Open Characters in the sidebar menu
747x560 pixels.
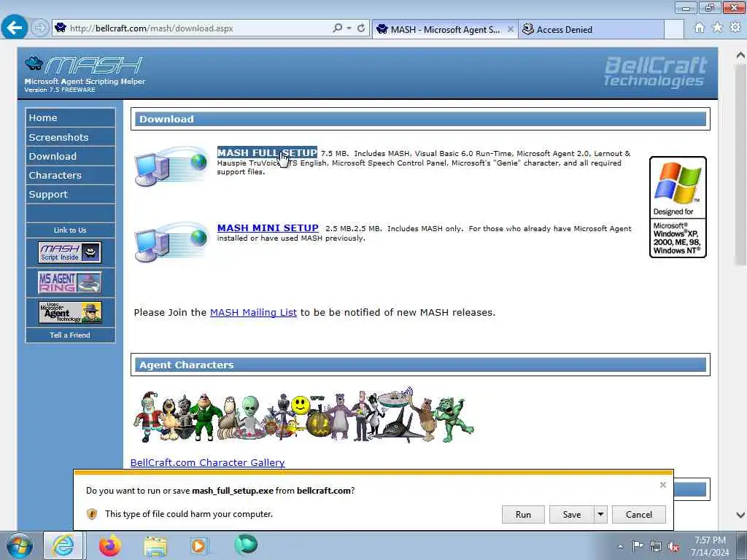click(70, 175)
